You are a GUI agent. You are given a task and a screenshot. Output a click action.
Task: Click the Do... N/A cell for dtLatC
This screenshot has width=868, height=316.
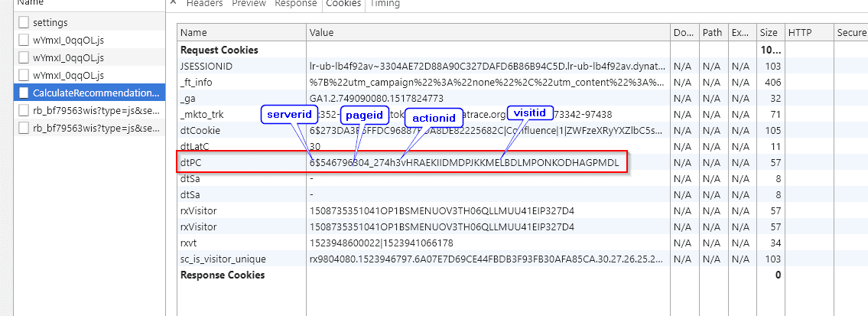[684, 147]
